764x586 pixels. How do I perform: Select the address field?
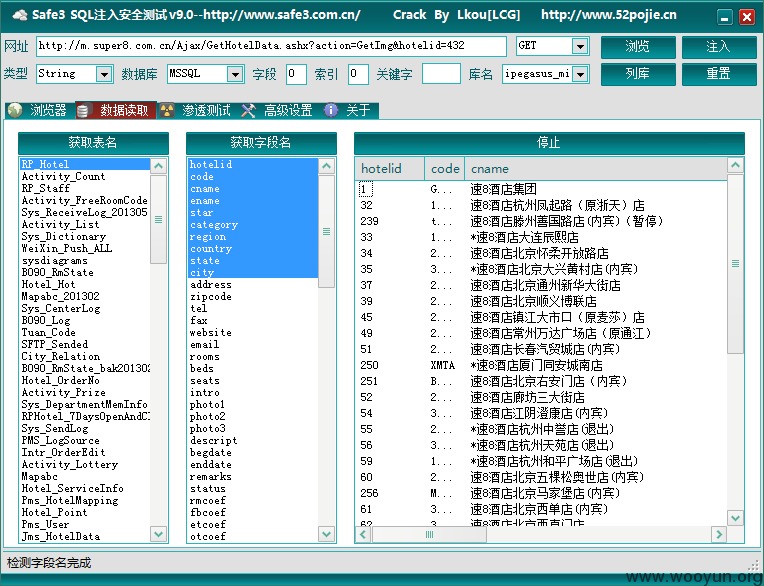point(253,284)
